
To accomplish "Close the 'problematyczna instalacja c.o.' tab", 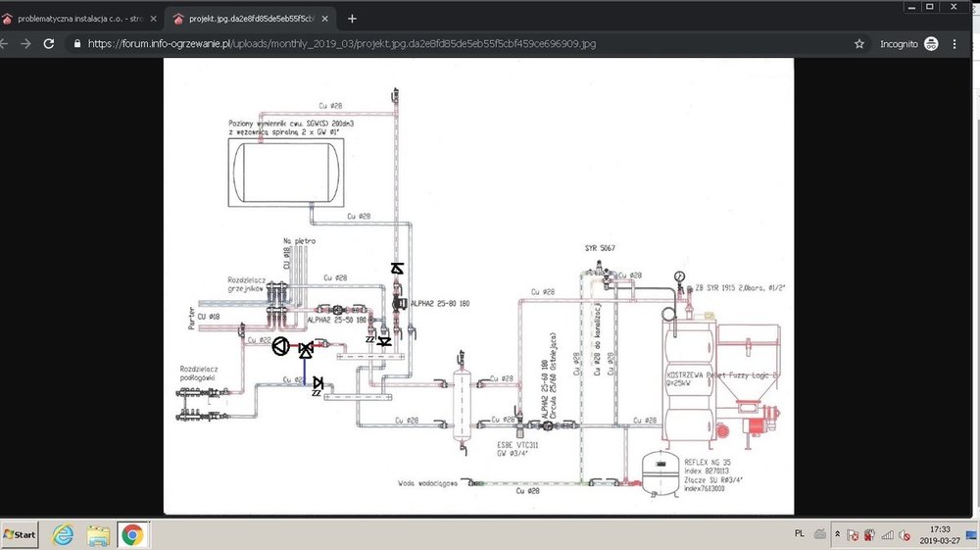I will 153,19.
